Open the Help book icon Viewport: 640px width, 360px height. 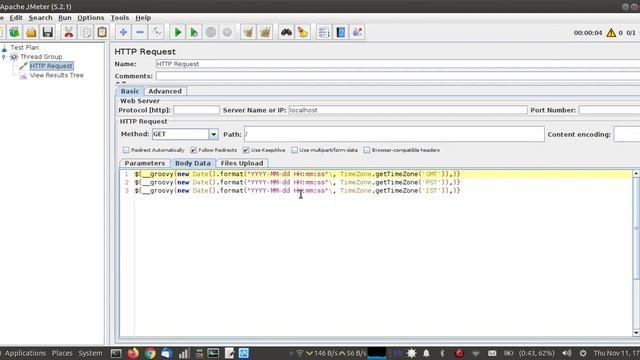point(340,32)
